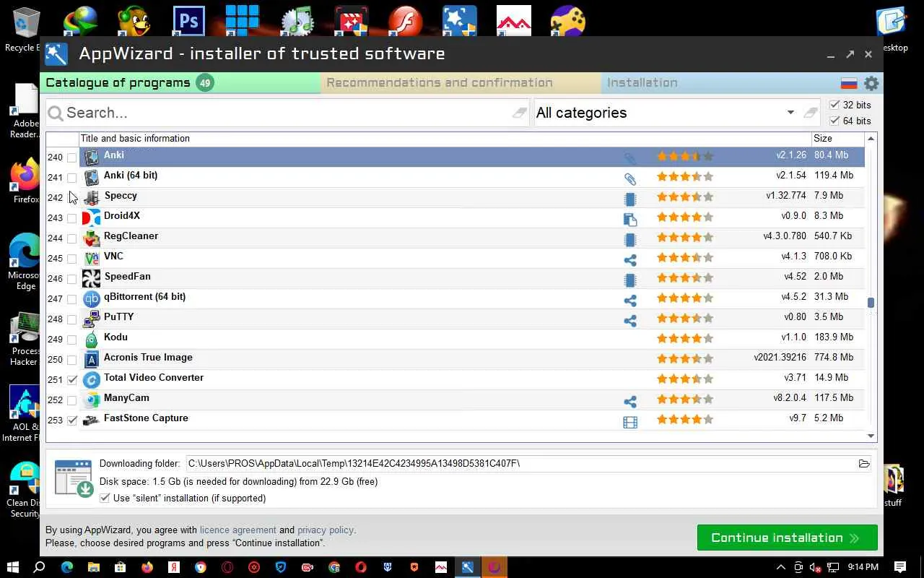Select the qBittorrent (64 bit) title text
924x578 pixels.
coord(144,297)
